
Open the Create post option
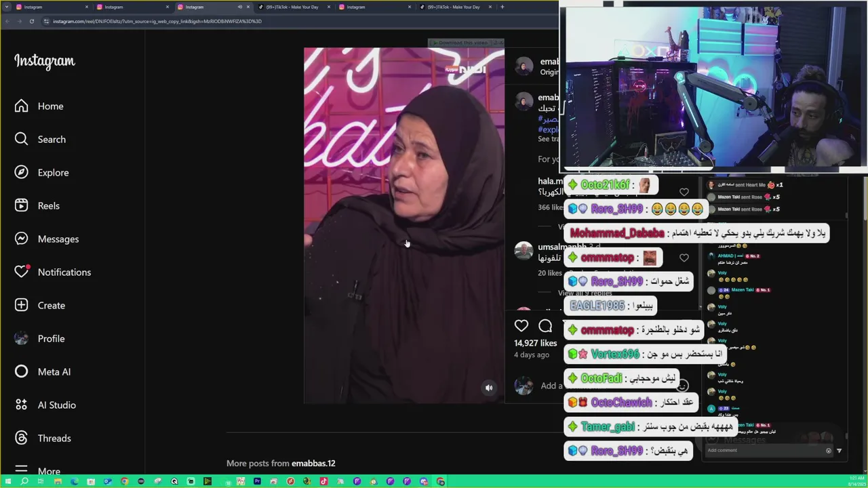tap(40, 306)
